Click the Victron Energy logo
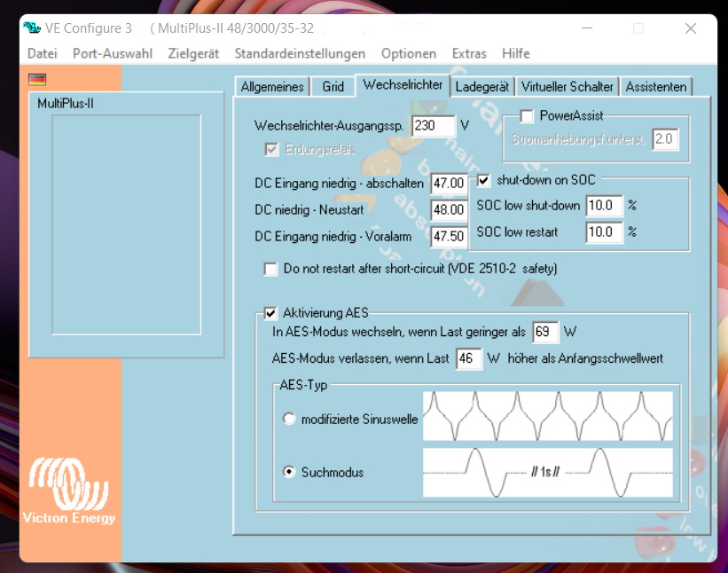728x573 pixels. (69, 491)
